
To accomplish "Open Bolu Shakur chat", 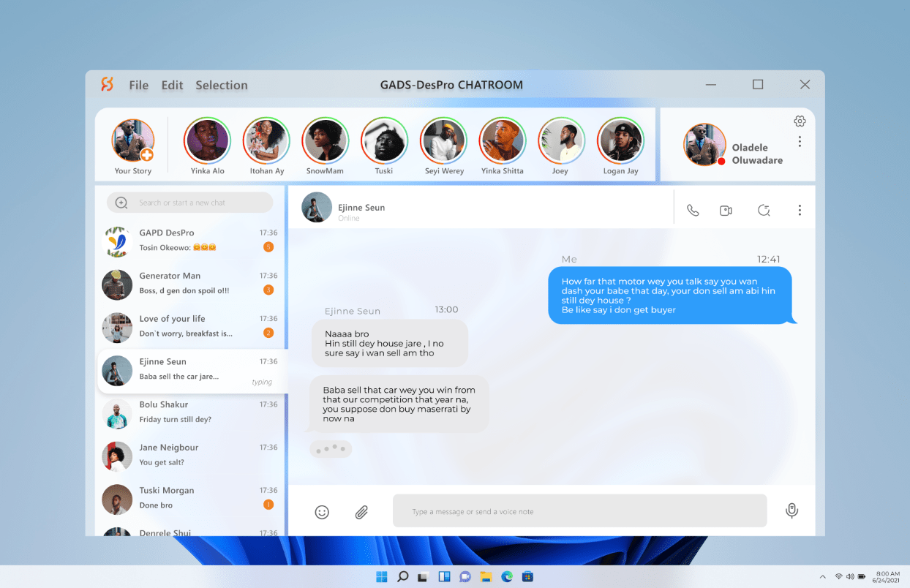I will click(190, 412).
